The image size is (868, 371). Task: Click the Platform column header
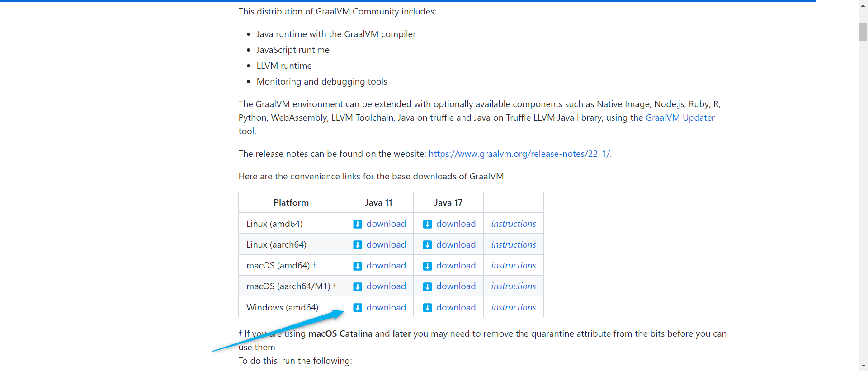[x=291, y=202]
